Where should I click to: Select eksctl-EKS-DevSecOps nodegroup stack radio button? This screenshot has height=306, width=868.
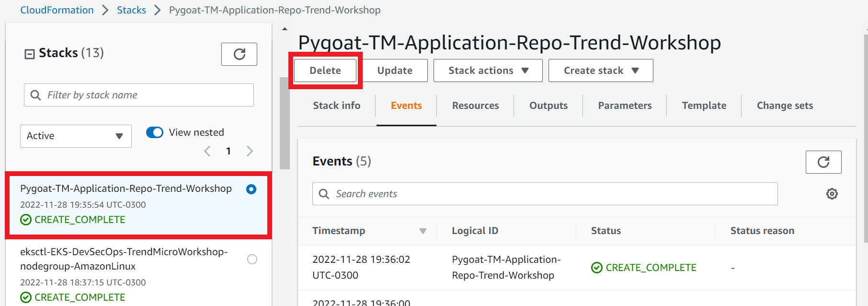coord(252,259)
